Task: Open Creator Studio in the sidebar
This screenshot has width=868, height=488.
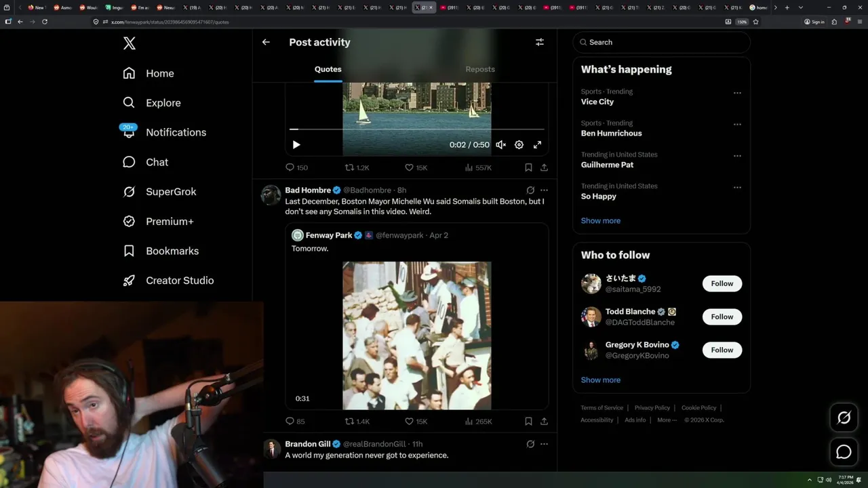Action: (x=168, y=281)
